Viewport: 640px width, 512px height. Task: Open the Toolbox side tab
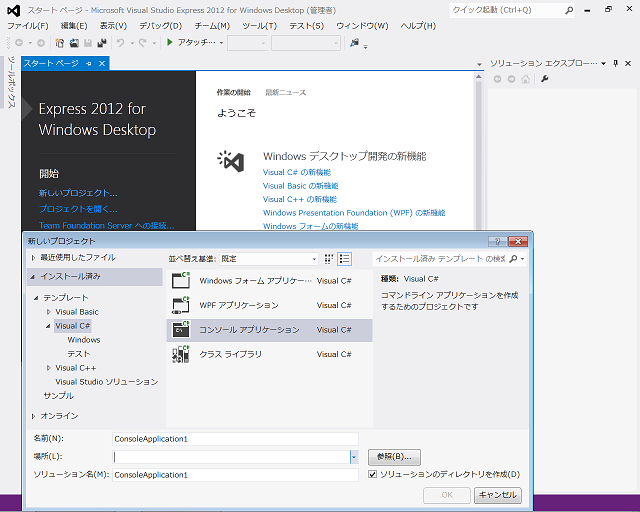tap(11, 82)
